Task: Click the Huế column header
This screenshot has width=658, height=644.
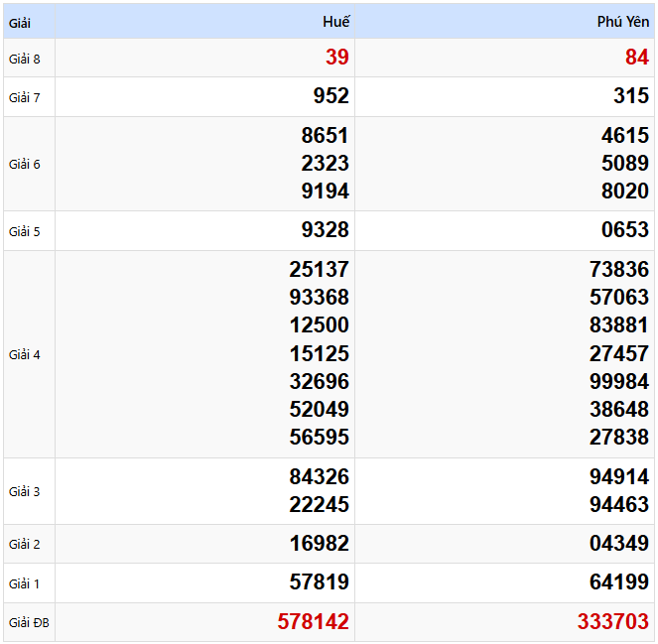Action: (336, 22)
